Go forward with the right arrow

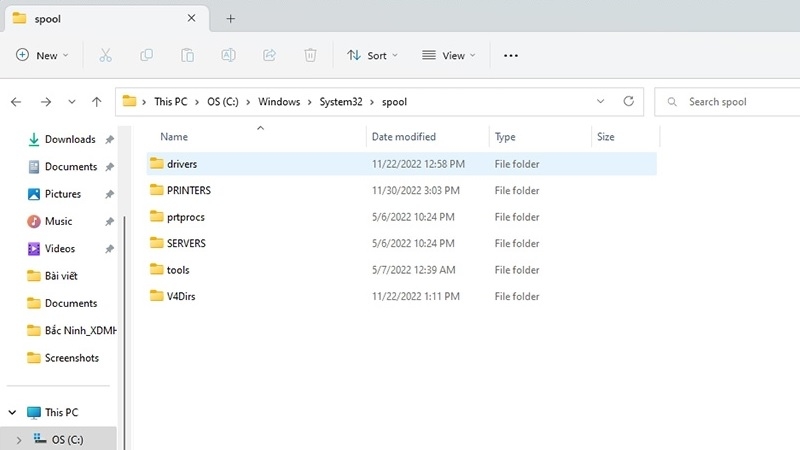tap(46, 102)
